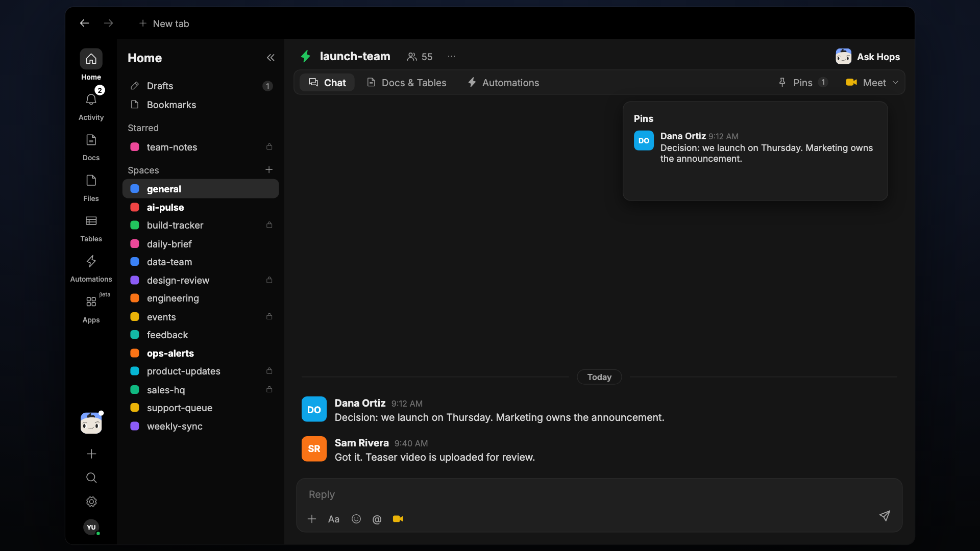This screenshot has width=980, height=551.
Task: Open a New tab
Action: point(164,23)
